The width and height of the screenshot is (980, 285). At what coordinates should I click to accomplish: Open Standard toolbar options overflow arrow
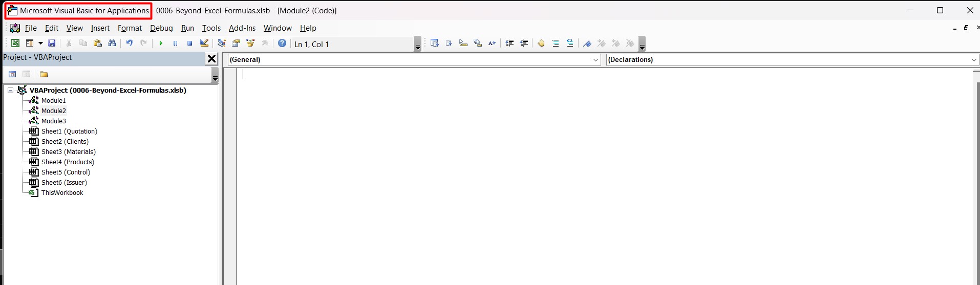[x=418, y=44]
